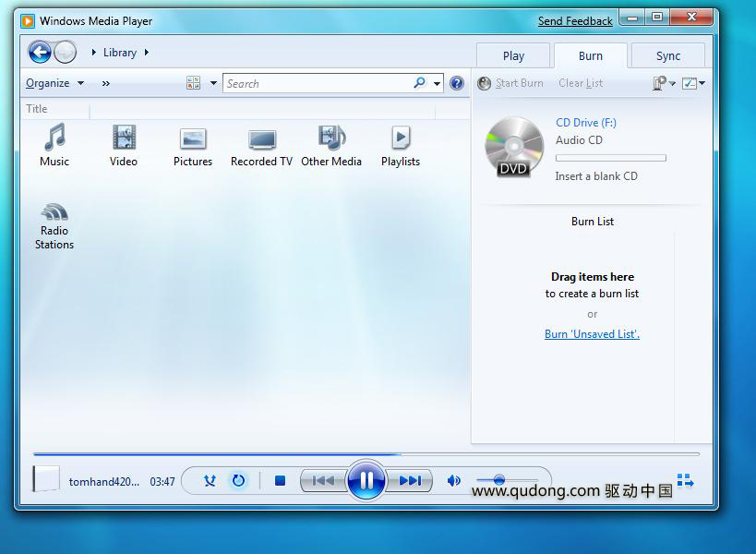The height and width of the screenshot is (554, 756).
Task: Adjust the volume slider
Action: tap(498, 479)
